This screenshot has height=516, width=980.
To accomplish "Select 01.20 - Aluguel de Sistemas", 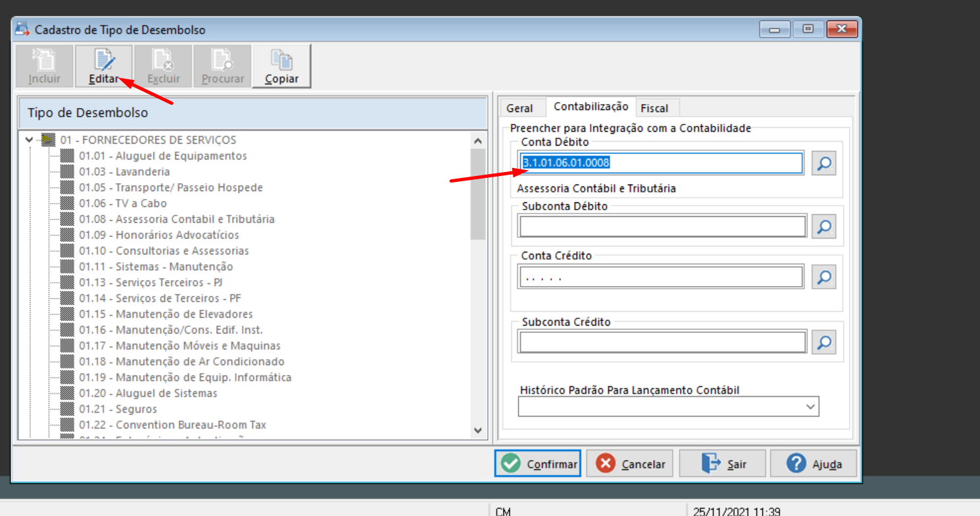I will point(148,393).
